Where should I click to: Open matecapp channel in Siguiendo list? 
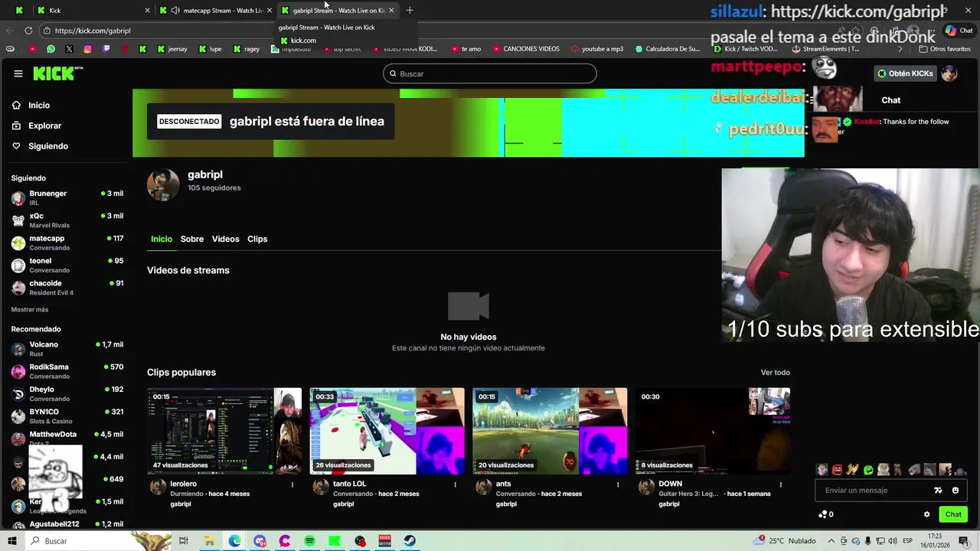[67, 243]
